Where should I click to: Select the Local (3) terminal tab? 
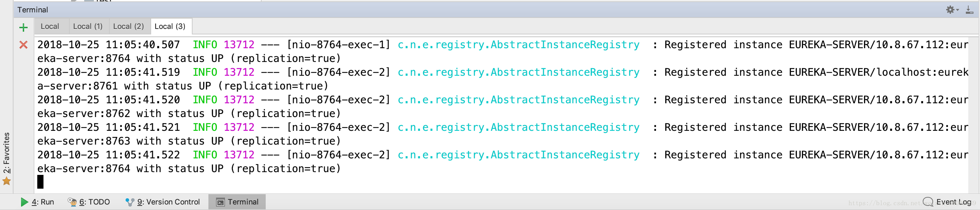click(170, 27)
